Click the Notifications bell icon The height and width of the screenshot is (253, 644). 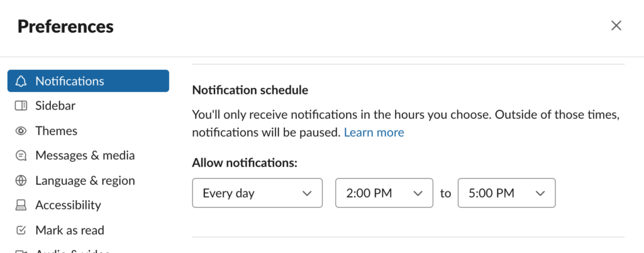[21, 81]
